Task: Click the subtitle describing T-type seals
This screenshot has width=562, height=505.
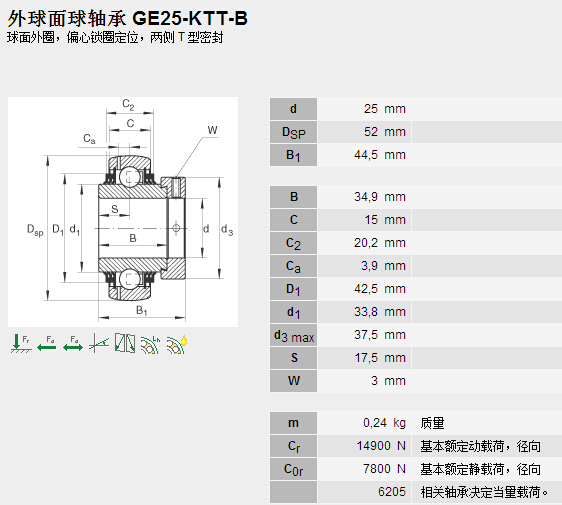Action: coord(115,37)
